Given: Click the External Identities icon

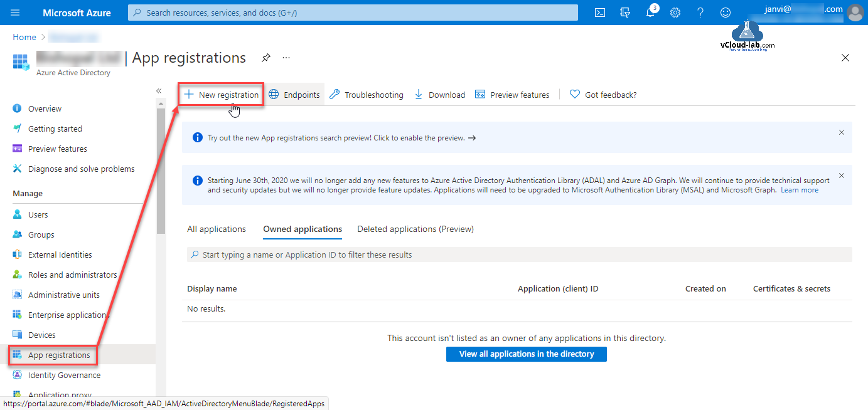Looking at the screenshot, I should (x=17, y=255).
